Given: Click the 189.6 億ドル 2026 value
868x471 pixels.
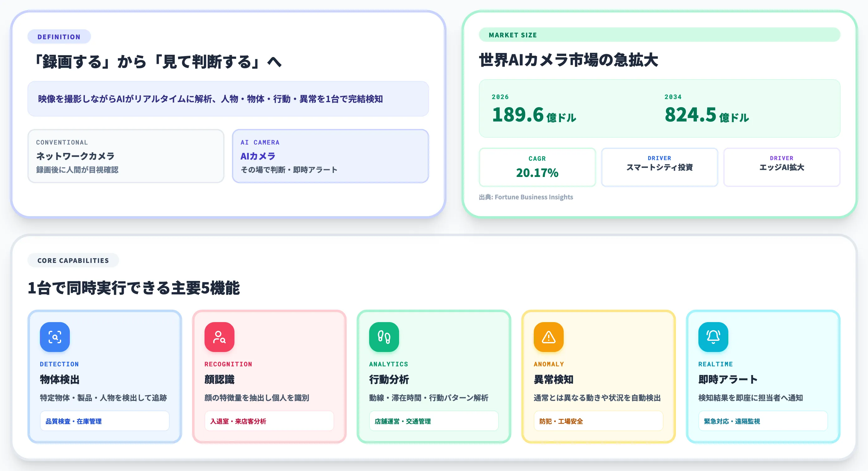Looking at the screenshot, I should 534,115.
